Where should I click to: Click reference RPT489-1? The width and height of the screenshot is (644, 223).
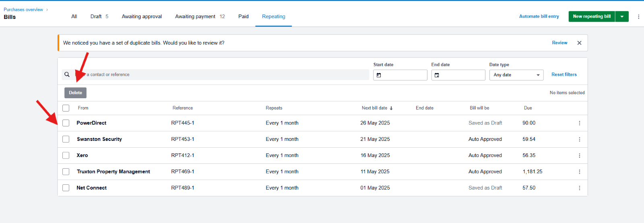(183, 188)
